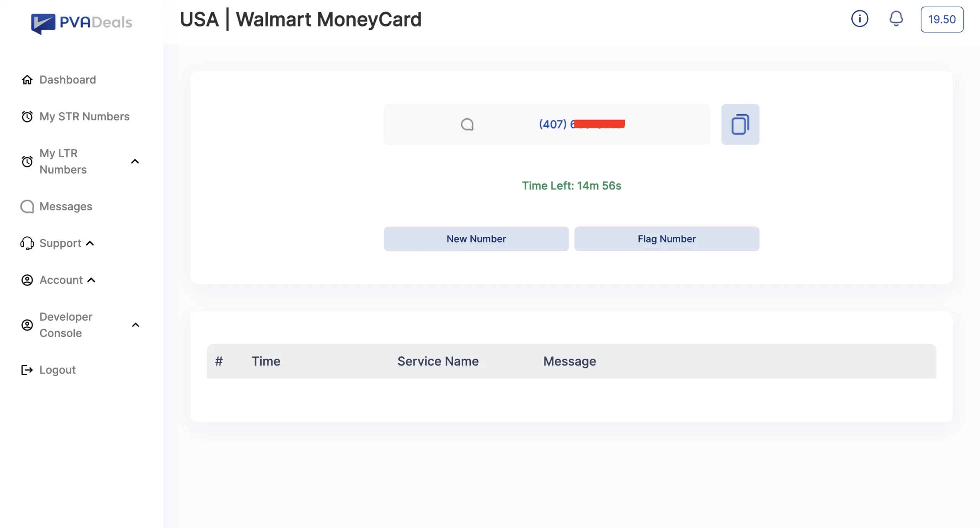Open the Account menu label
The image size is (980, 528).
(x=61, y=280)
